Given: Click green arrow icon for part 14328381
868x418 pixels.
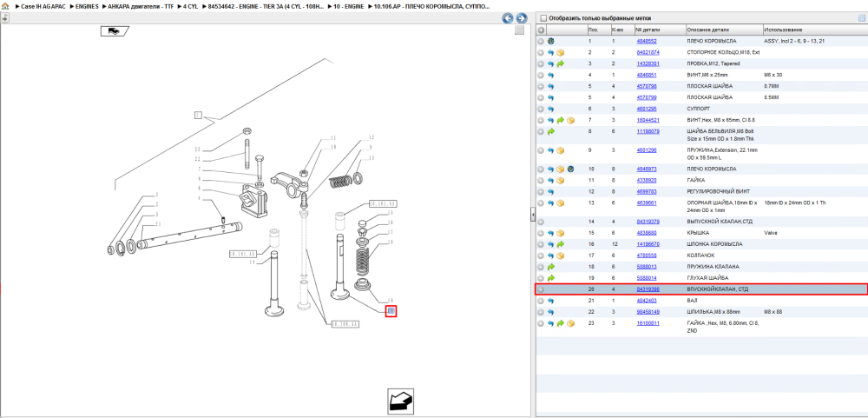Looking at the screenshot, I should pyautogui.click(x=560, y=63).
